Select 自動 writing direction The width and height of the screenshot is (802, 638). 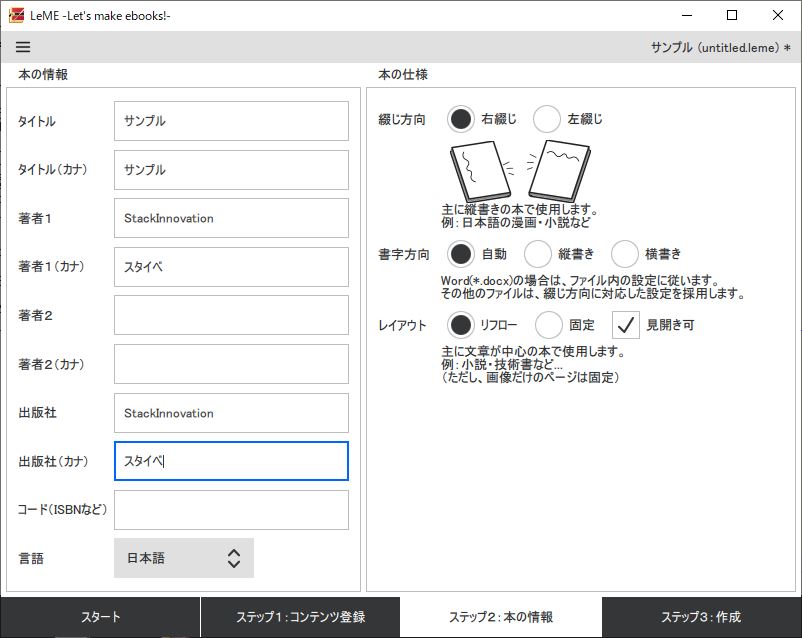460,254
